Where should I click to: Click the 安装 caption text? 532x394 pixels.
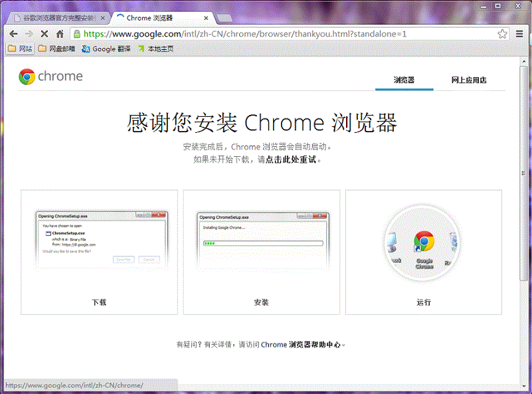[261, 302]
